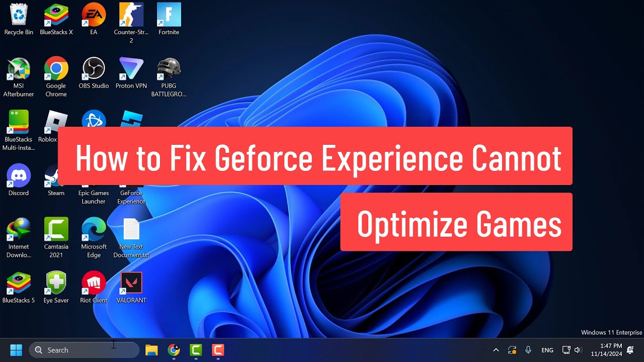Select the Counter-Strike 2 shortcut
The height and width of the screenshot is (362, 644).
coord(131,23)
